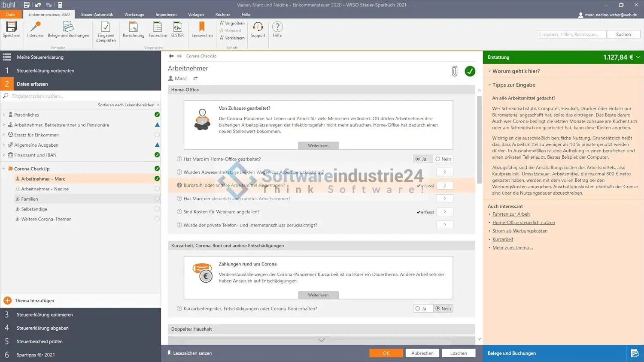The image size is (644, 362).
Task: Click the Speichern save icon
Action: (x=11, y=29)
